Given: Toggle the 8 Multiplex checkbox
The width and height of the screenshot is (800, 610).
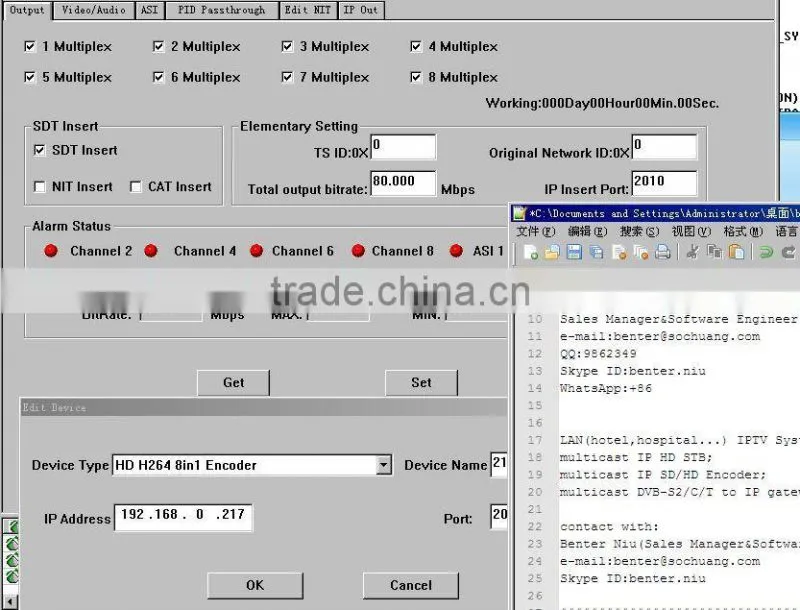Looking at the screenshot, I should point(416,77).
